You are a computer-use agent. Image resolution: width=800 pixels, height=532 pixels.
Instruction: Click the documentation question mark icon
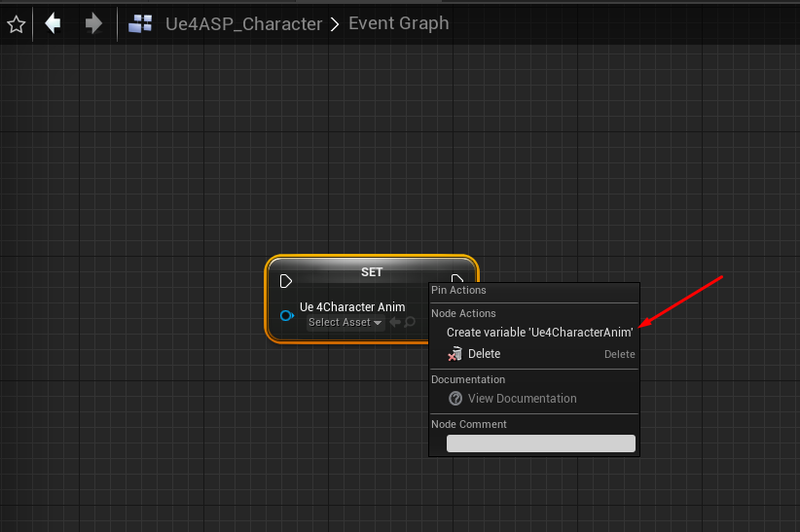coord(455,399)
